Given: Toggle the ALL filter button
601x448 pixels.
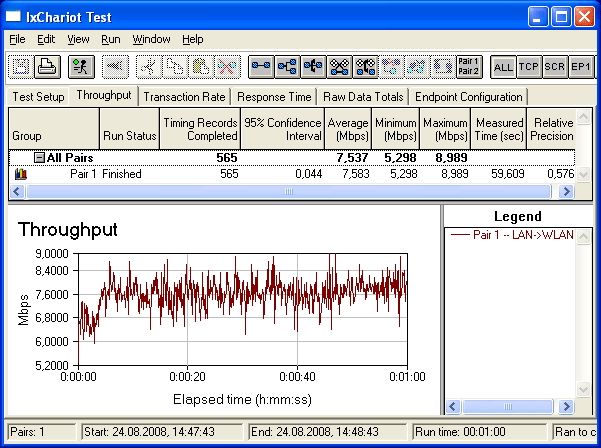Looking at the screenshot, I should [503, 67].
